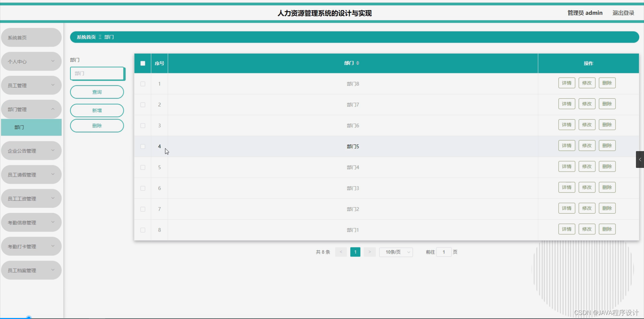The image size is (644, 319).
Task: Open 详情 for row 部门1
Action: 567,229
